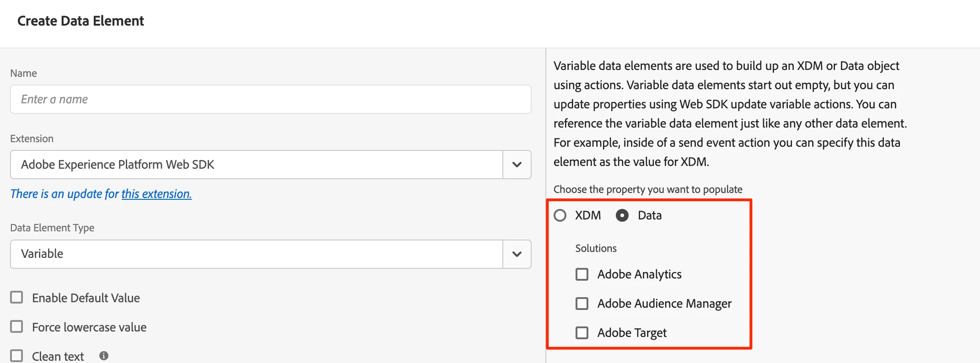Expand the Extension dropdown chevron
The height and width of the screenshot is (363, 980).
tap(517, 165)
